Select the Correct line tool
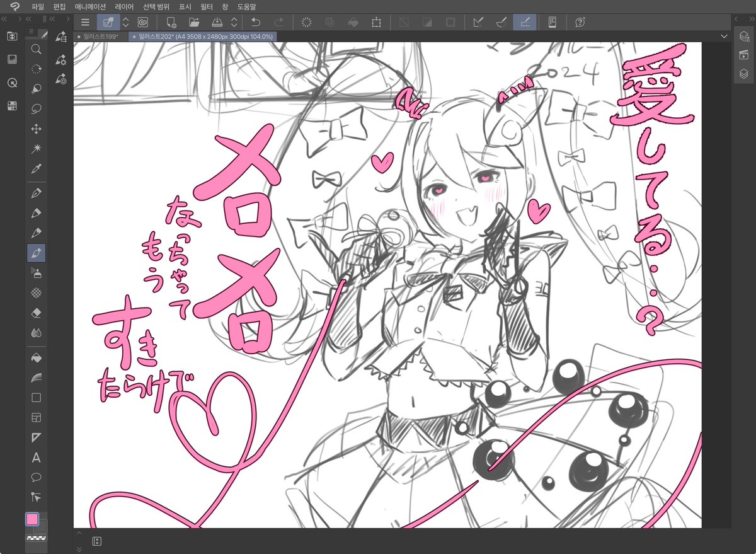756x554 pixels. tap(37, 497)
